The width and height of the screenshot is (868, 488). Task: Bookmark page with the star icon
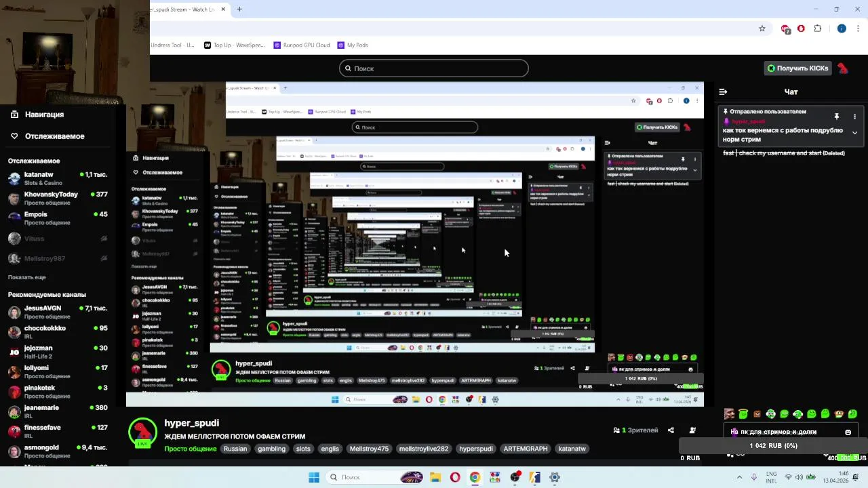pyautogui.click(x=762, y=28)
